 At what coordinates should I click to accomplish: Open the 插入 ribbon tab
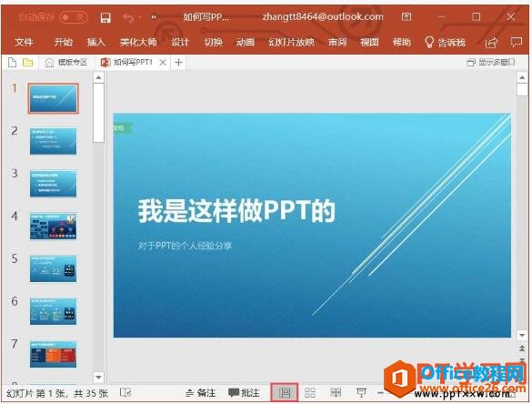coord(96,42)
